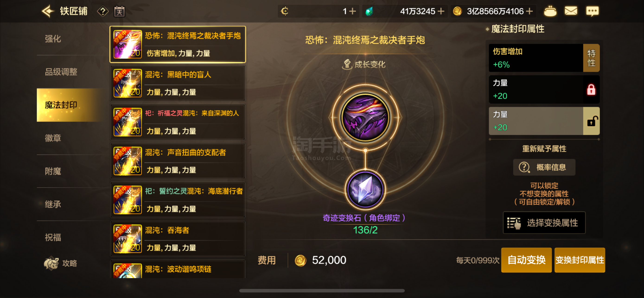The image size is (644, 298).
Task: Select 混沌：黑暗中的盲人 equipment item
Action: point(178,83)
